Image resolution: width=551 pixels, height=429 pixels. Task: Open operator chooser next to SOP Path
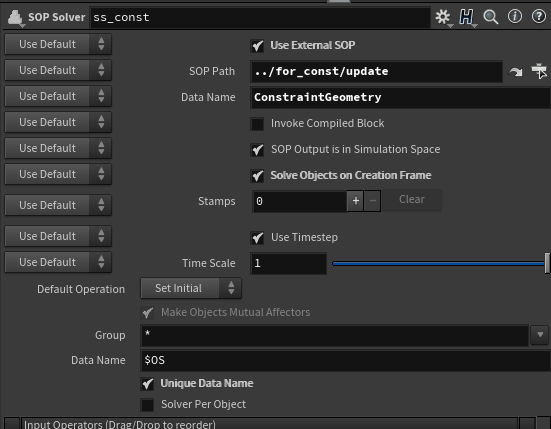pos(539,71)
